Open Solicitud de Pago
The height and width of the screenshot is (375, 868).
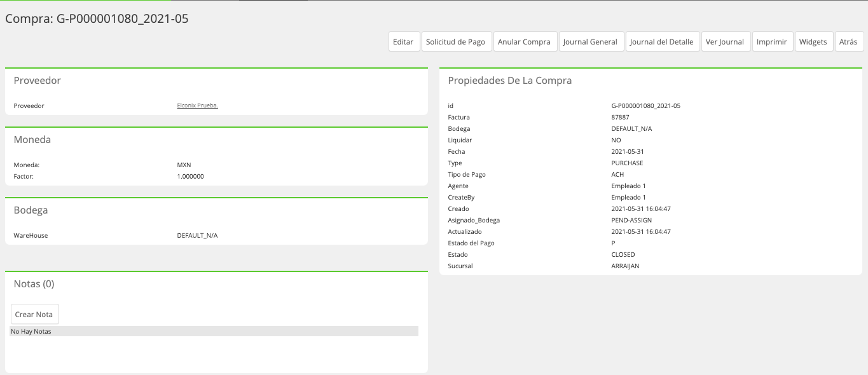[x=455, y=42]
